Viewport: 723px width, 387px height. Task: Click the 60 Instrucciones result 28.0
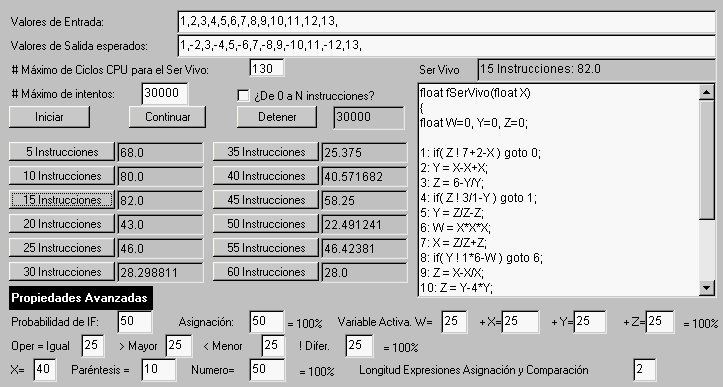(364, 272)
